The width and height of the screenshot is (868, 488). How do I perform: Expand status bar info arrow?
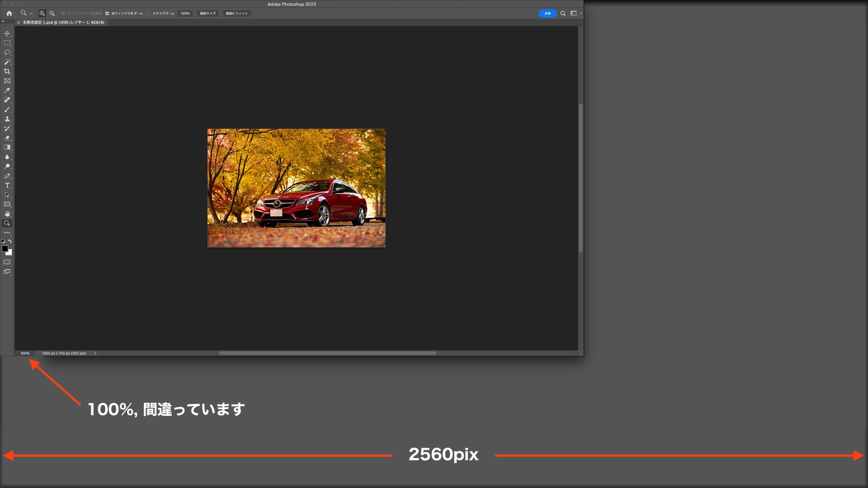(95, 353)
